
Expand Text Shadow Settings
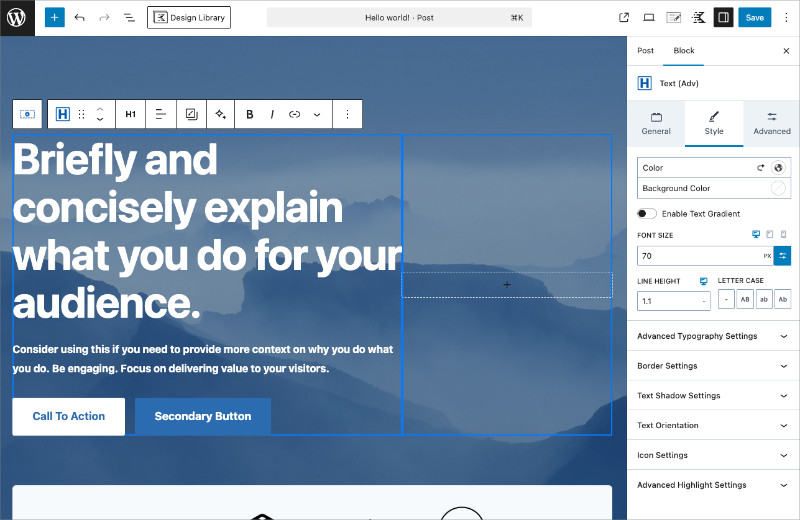[x=713, y=395]
